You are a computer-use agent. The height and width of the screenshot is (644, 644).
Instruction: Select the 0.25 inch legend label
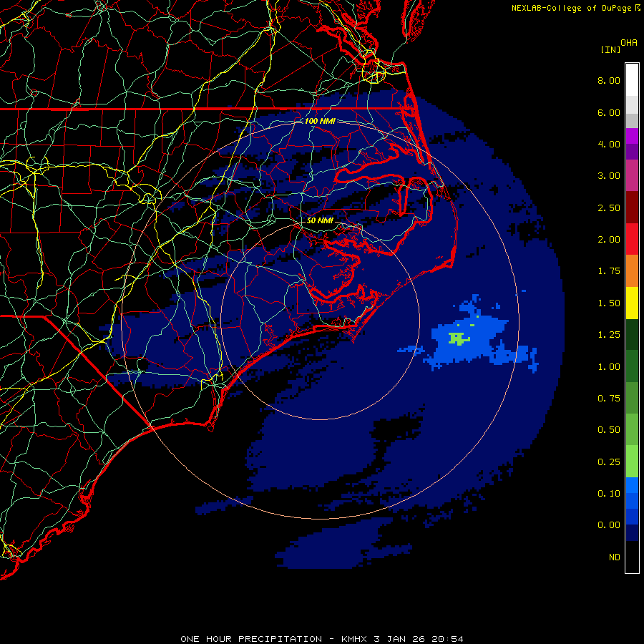(609, 462)
